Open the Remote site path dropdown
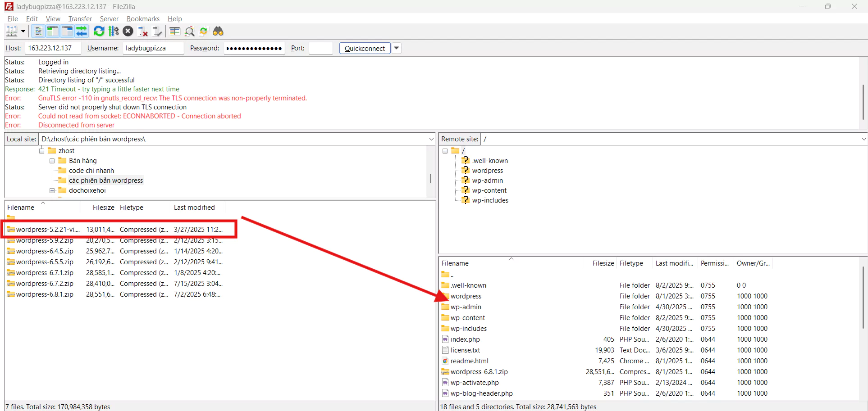The image size is (868, 411). tap(863, 139)
